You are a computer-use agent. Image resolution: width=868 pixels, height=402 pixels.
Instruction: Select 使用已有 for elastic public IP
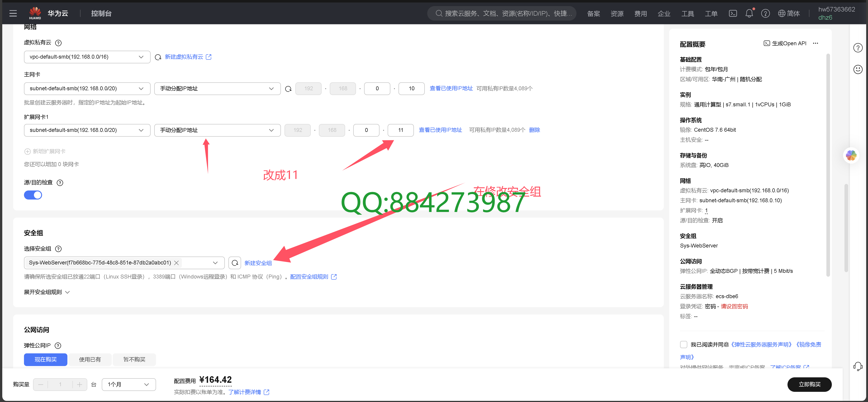pos(90,359)
